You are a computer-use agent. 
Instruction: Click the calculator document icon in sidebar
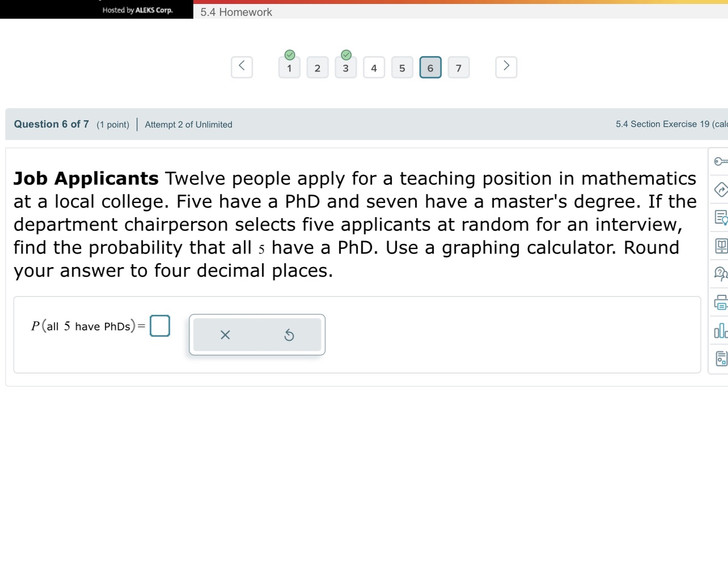721,358
